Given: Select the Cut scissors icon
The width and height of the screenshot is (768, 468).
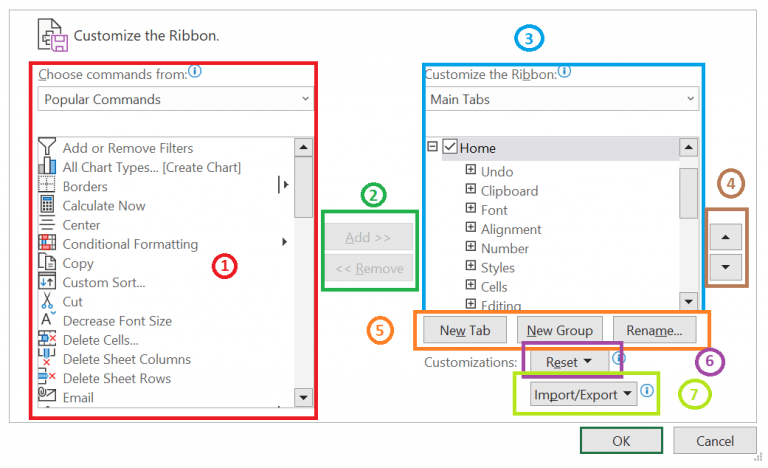Looking at the screenshot, I should click(x=47, y=300).
